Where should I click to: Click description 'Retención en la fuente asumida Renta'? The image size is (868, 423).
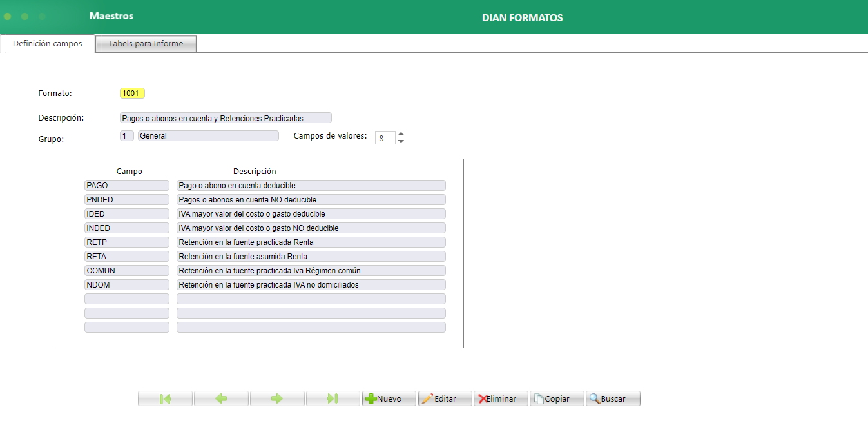(311, 257)
